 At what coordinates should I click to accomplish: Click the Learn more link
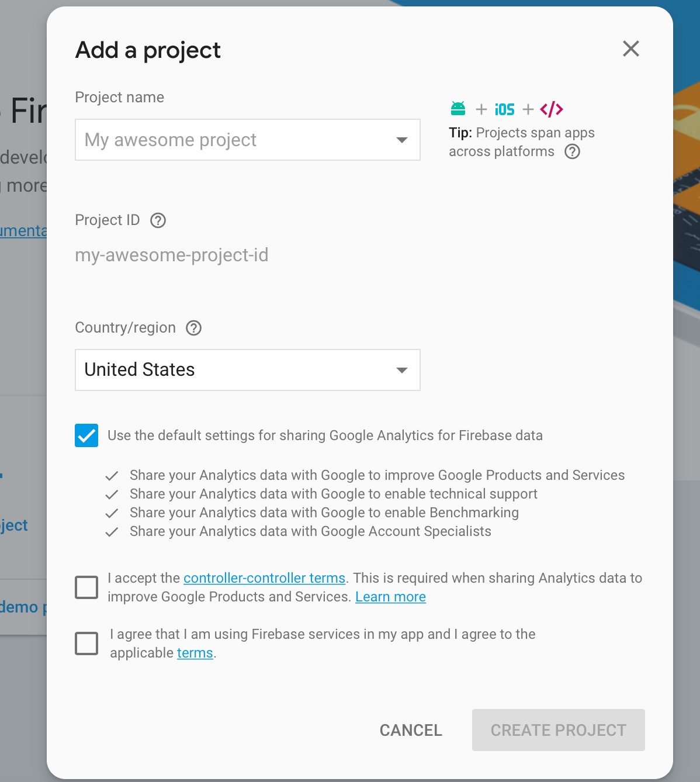[x=391, y=597]
